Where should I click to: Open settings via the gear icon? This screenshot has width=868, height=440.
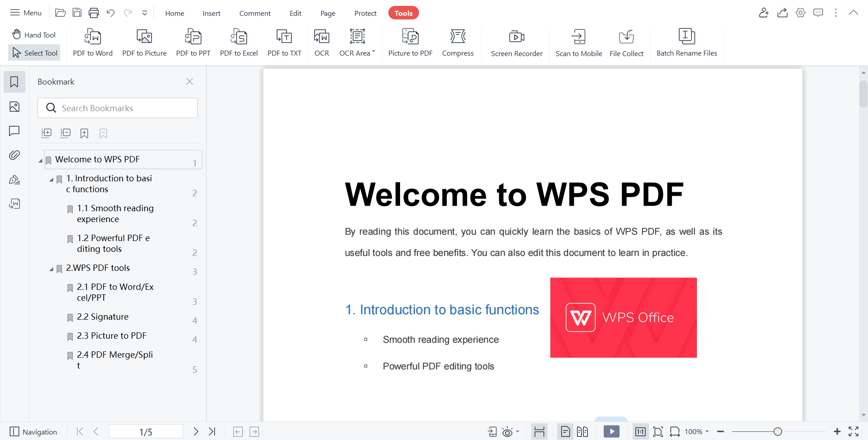tap(801, 13)
